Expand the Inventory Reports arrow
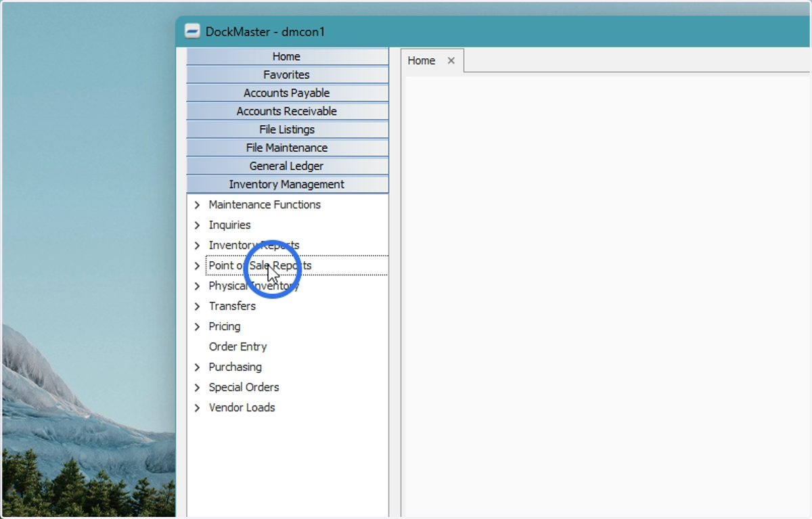 pos(197,246)
